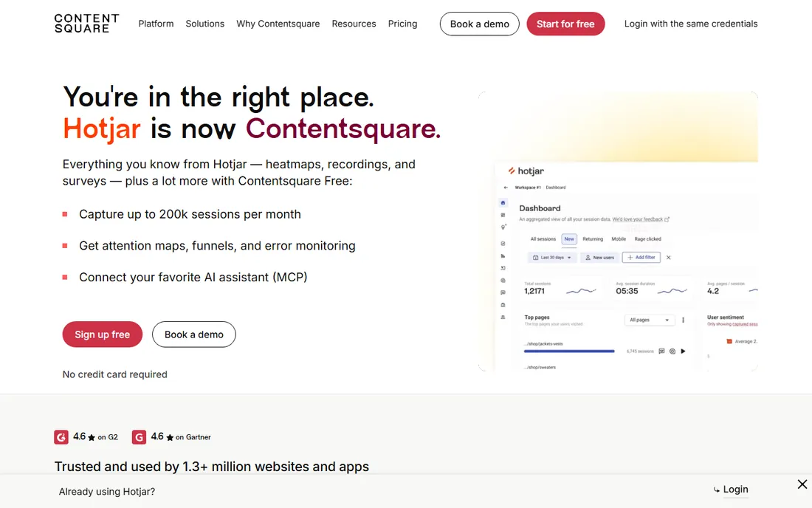Click the 'Top pages' heading
This screenshot has height=508, width=812.
(x=537, y=317)
